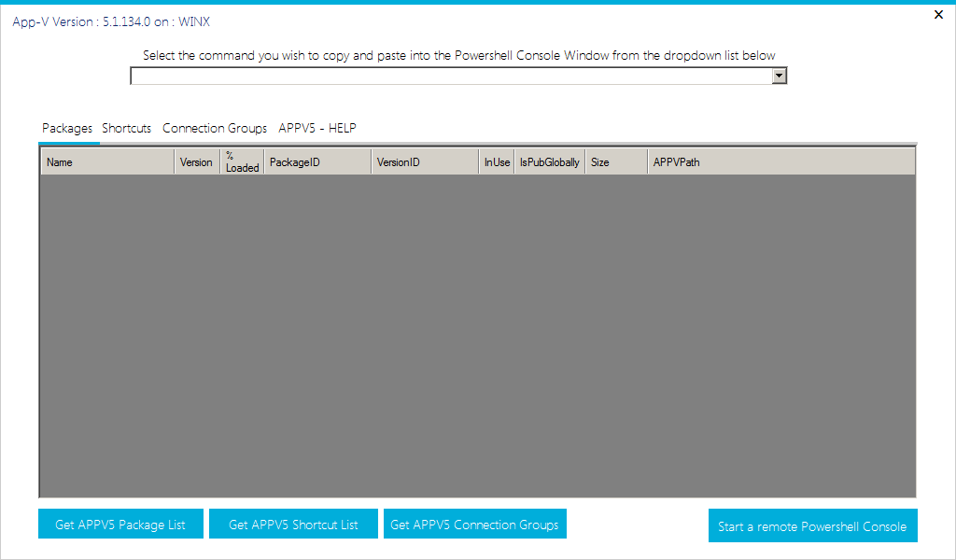Start a remote Powershell Console

click(x=813, y=525)
